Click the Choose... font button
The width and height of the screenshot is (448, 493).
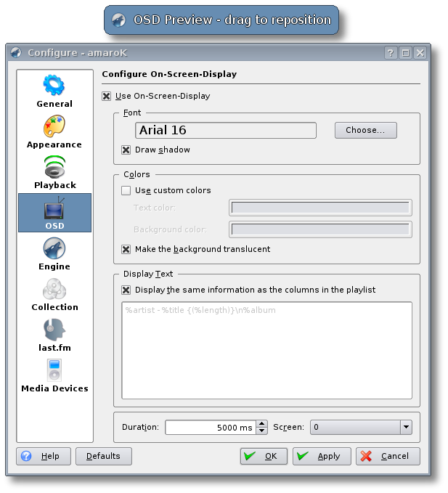coord(365,130)
